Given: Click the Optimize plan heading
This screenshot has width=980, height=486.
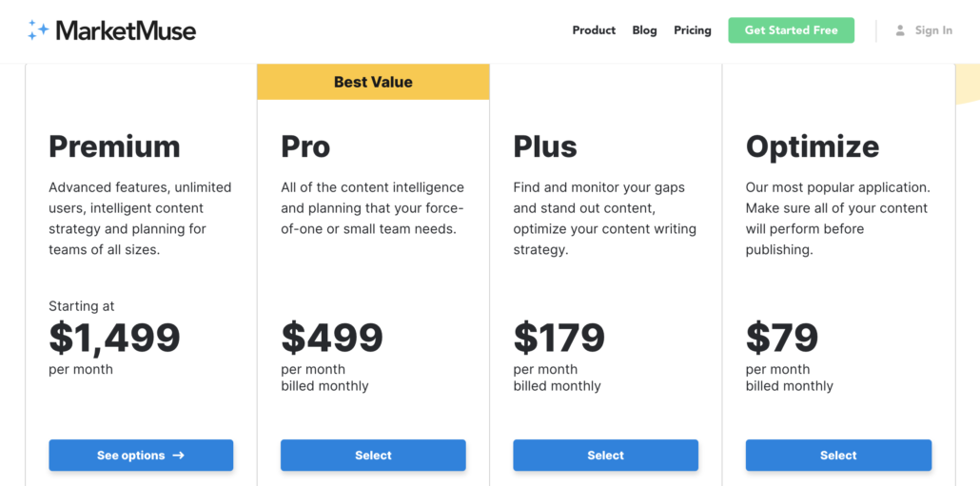Looking at the screenshot, I should pos(813,148).
